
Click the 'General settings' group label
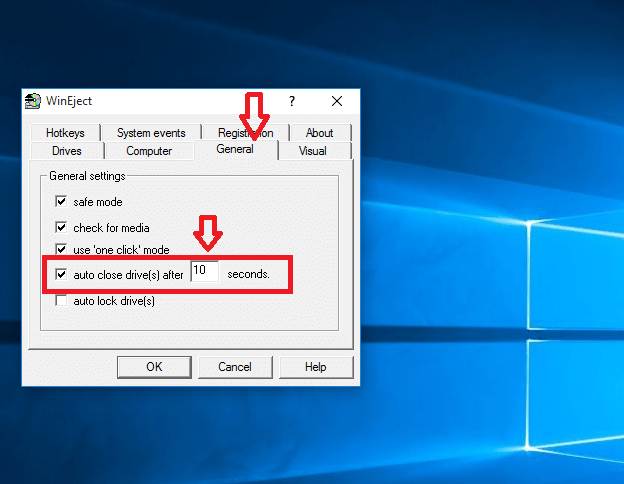point(87,176)
